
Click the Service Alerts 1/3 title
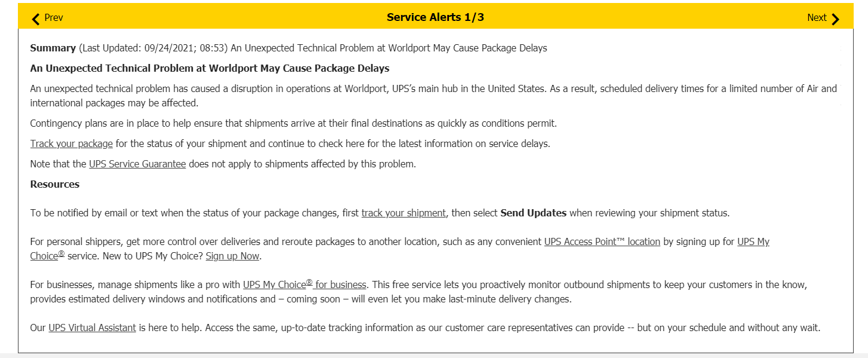coord(435,17)
